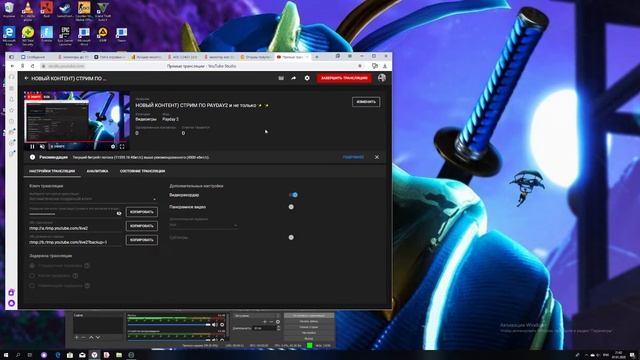
Task: Reload the page in the browser toolbar
Action: 33,66
